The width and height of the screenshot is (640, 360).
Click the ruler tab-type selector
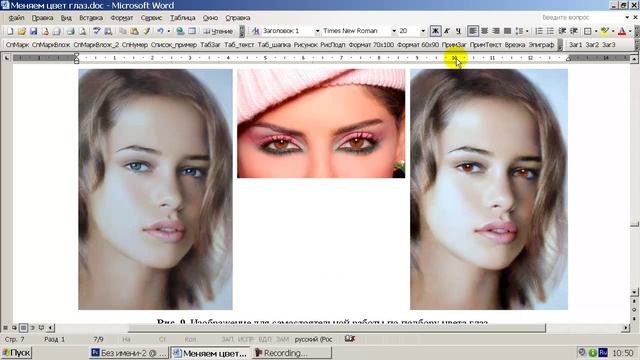[x=6, y=58]
